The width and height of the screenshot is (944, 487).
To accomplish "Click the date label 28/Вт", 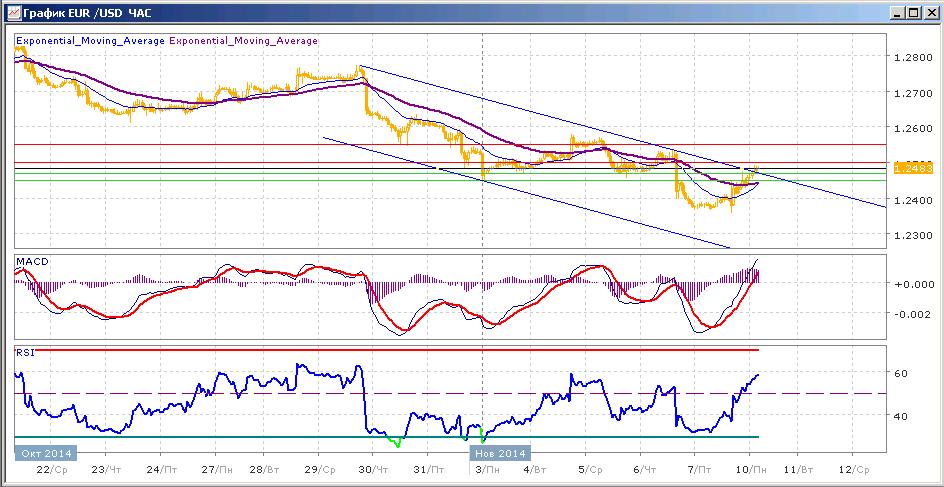I will 267,470.
